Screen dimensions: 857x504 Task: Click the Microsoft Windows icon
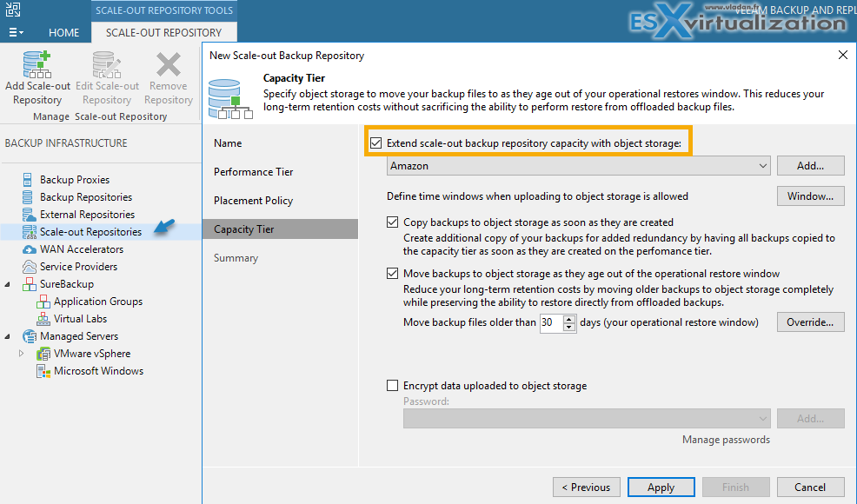tap(43, 371)
